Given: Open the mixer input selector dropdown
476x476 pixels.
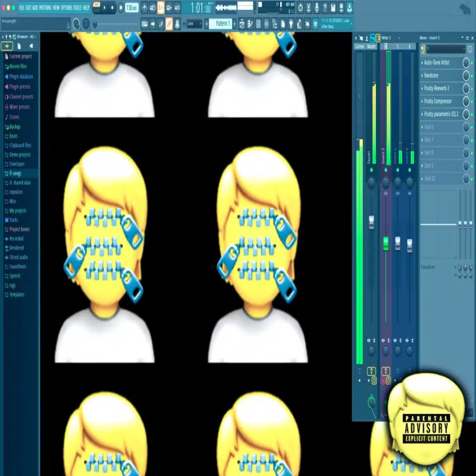Looking at the screenshot, I should pyautogui.click(x=445, y=49).
